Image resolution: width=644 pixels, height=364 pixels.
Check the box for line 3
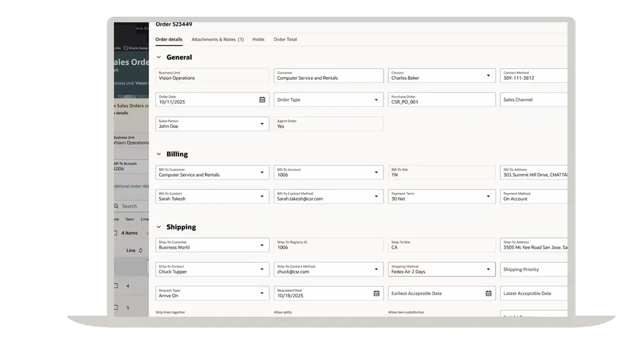[x=116, y=307]
